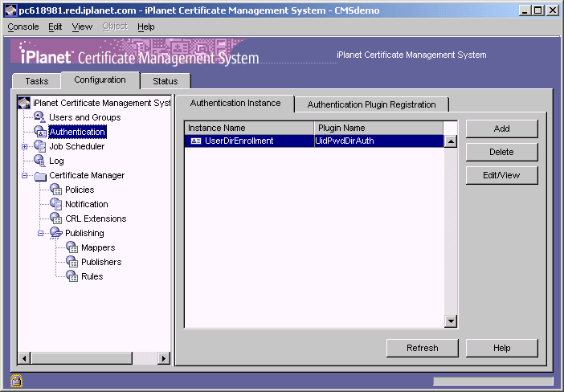Open the Edit menu
564x392 pixels.
coord(55,27)
